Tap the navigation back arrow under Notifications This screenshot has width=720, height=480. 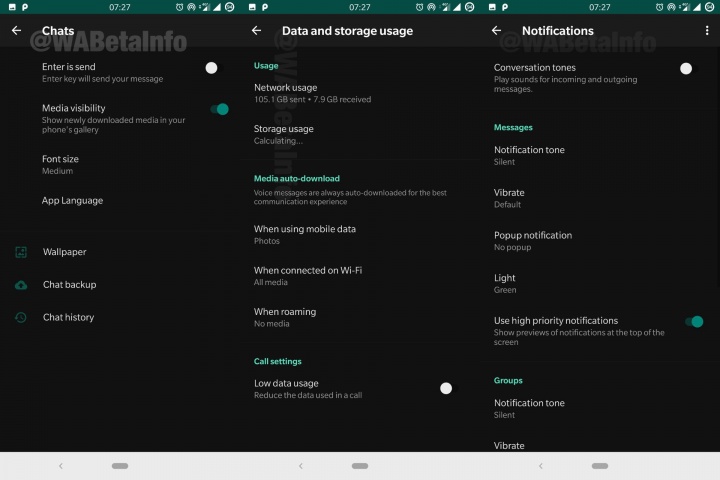click(541, 466)
